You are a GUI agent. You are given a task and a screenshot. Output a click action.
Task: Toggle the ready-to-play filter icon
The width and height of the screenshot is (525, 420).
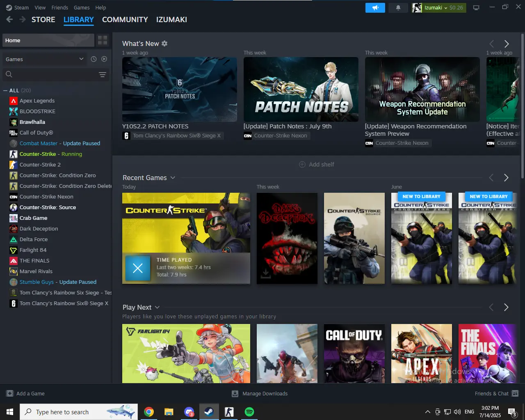tap(104, 59)
